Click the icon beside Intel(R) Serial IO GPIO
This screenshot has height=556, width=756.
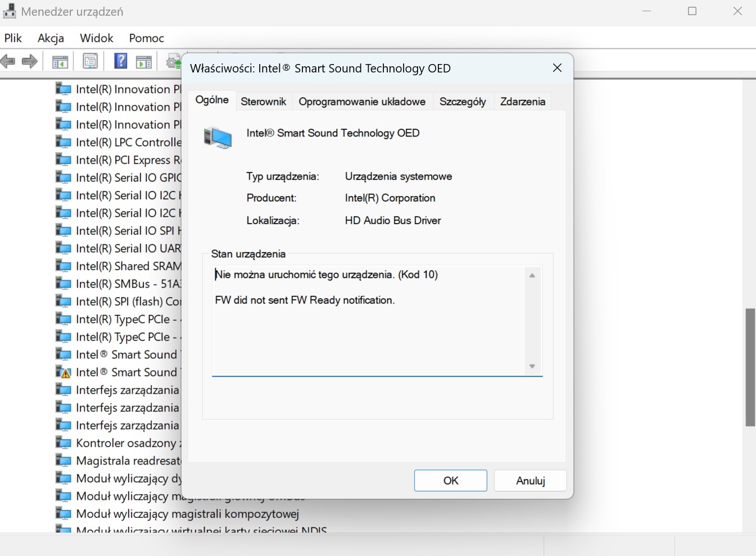[x=63, y=177]
